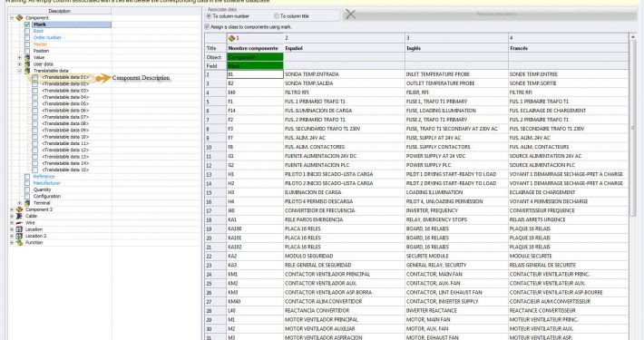Viewport: 644px width, 340px height.
Task: Click the Value node database icon
Action: [x=27, y=57]
